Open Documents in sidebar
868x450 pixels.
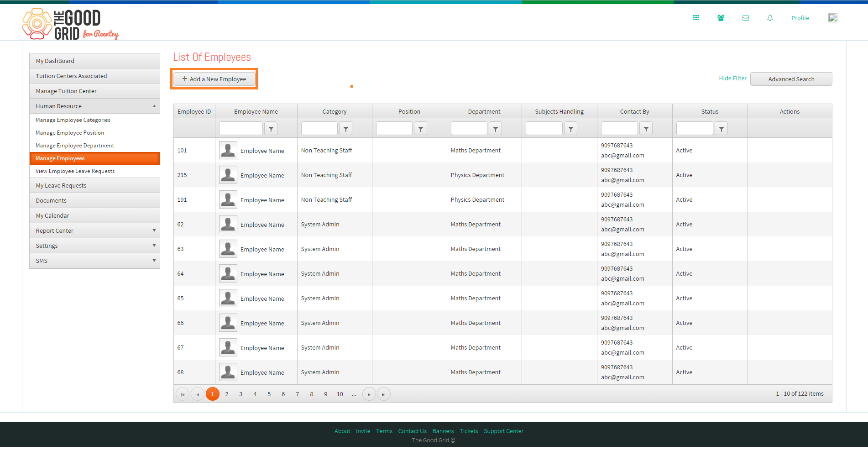(x=94, y=200)
